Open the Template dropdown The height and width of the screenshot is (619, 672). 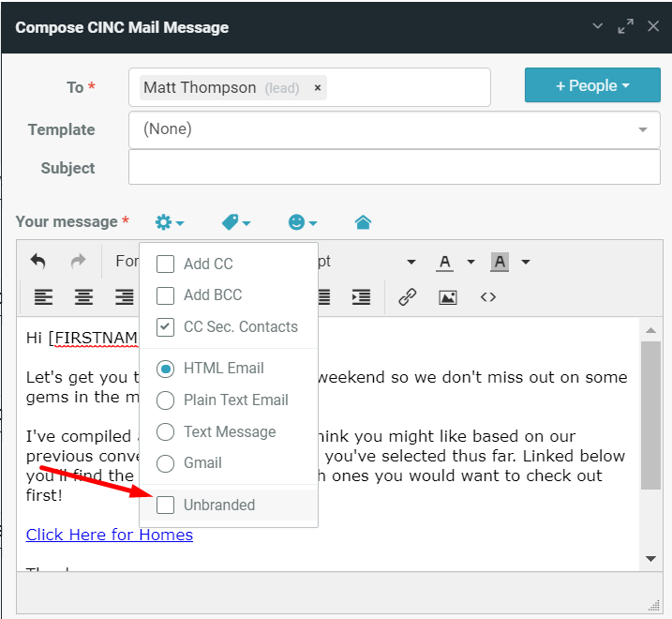click(395, 129)
